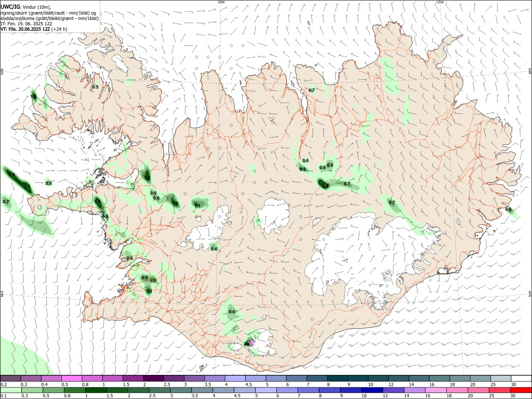Screen dimensions: 532x399
Task: Click the 1.0 precipitation value on the map
Action: point(153,281)
